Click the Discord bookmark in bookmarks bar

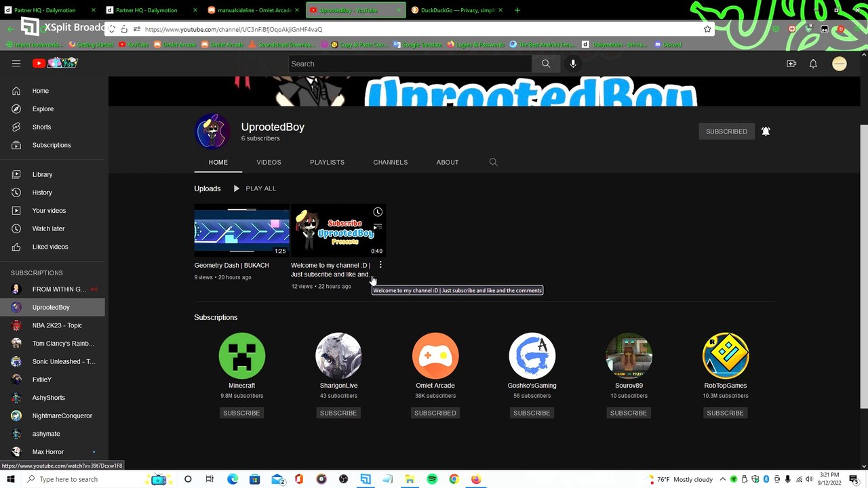667,45
